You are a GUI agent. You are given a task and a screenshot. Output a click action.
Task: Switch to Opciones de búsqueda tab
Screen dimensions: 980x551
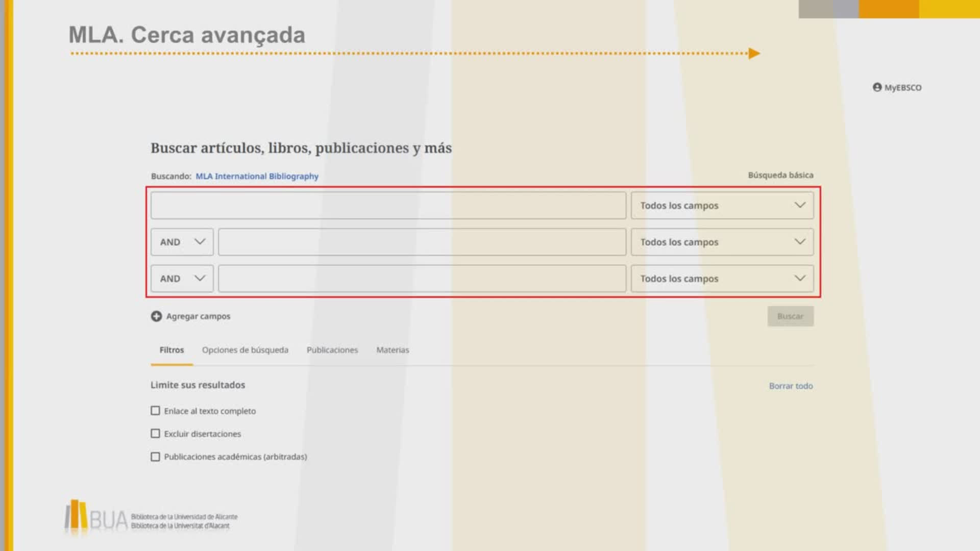click(x=245, y=350)
